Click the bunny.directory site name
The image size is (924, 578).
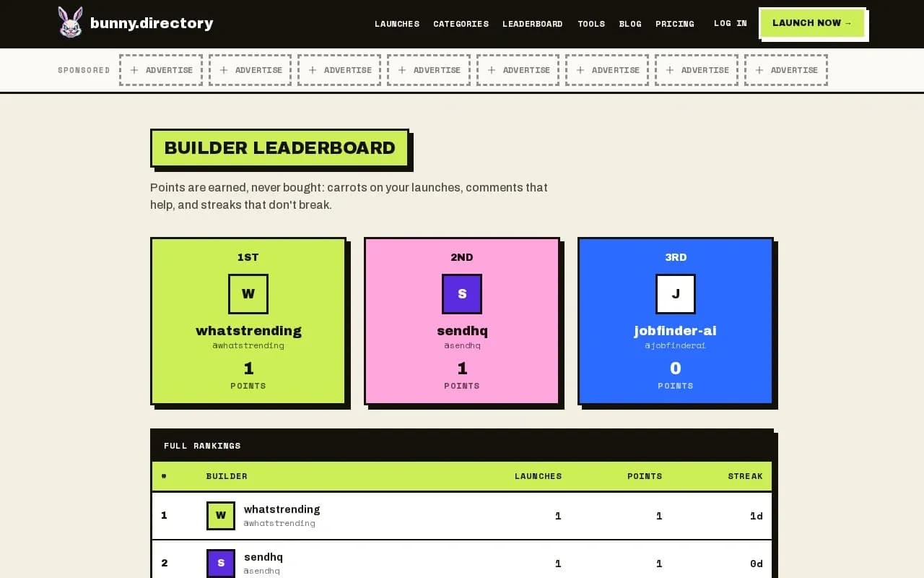tap(152, 23)
